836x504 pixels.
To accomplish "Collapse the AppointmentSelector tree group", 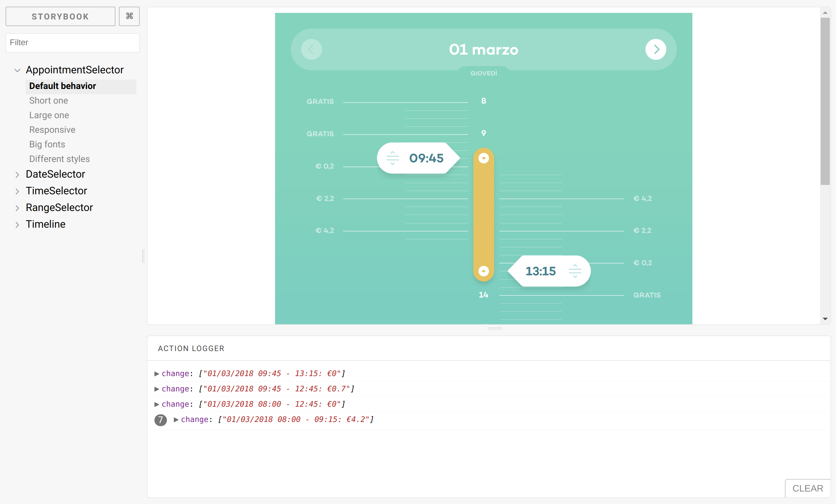I will point(17,70).
